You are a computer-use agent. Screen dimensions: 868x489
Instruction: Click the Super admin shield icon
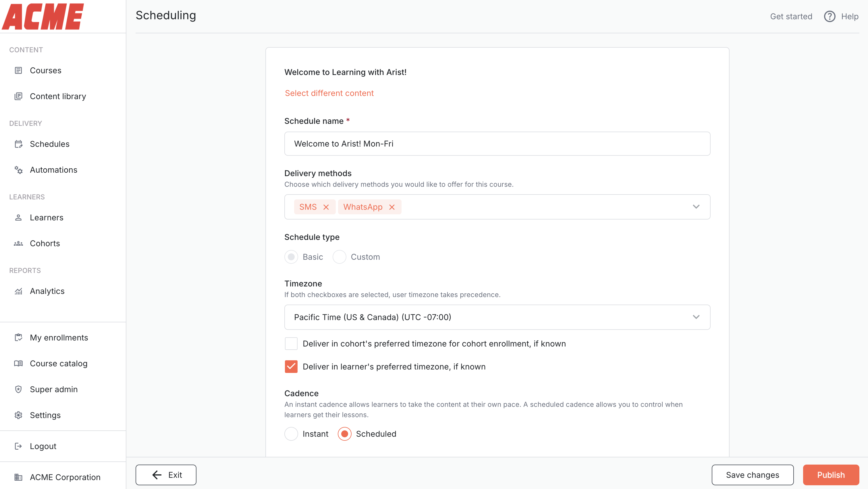tap(19, 389)
